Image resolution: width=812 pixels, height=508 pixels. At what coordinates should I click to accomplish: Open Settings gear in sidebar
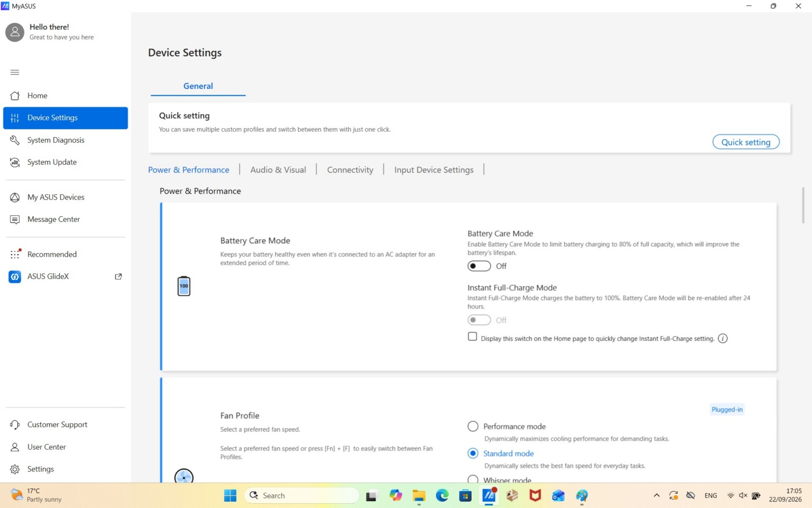(15, 469)
